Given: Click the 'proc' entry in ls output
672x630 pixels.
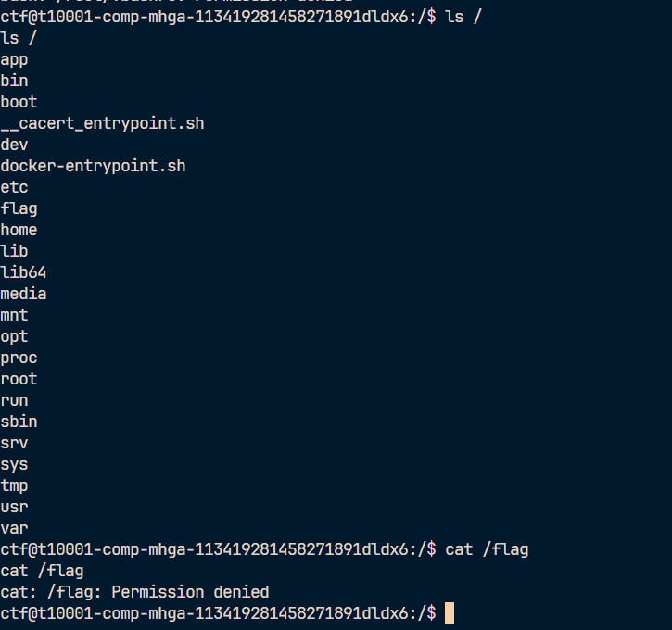Looking at the screenshot, I should 19,358.
